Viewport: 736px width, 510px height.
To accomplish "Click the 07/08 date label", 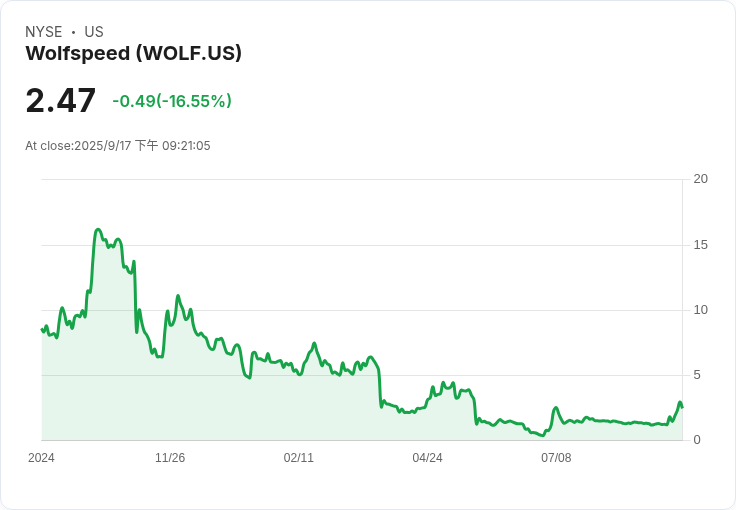I will tap(556, 458).
